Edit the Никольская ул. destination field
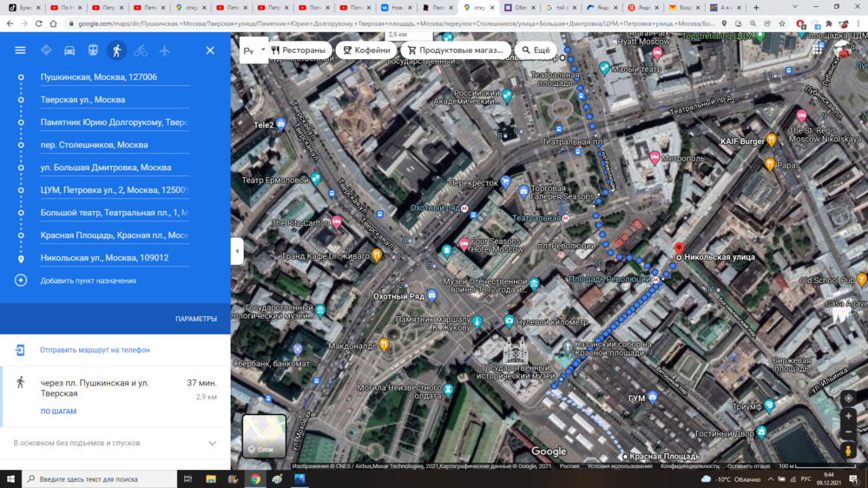Screen dimensions: 868x488 click(x=115, y=258)
